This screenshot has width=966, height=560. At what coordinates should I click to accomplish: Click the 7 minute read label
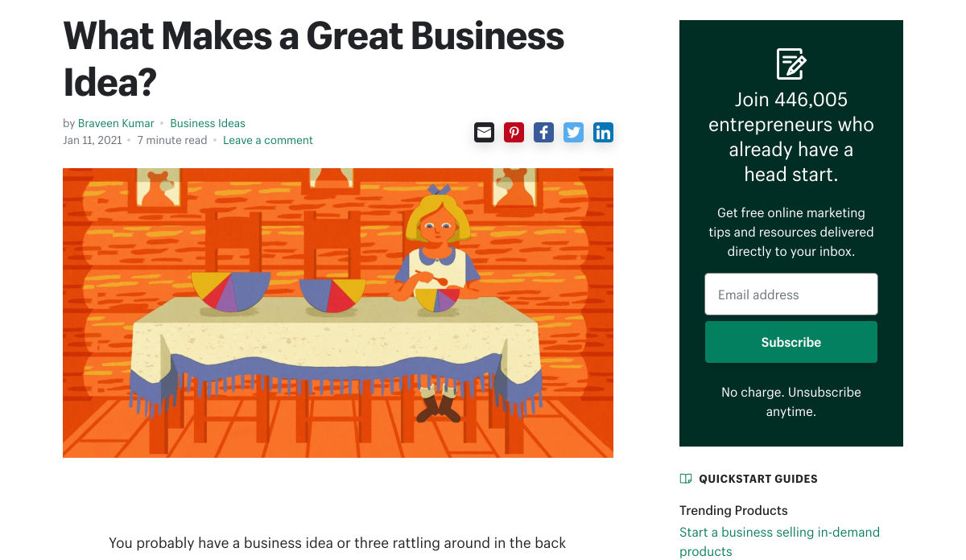click(x=171, y=140)
